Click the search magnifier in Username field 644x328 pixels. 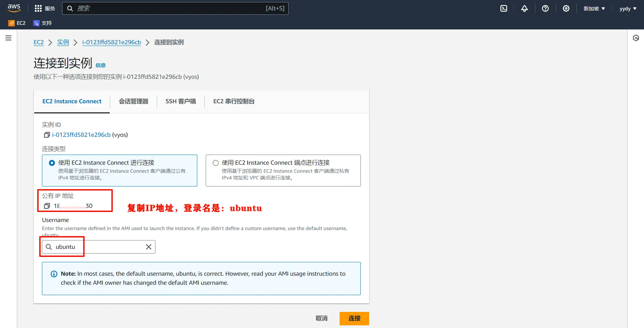click(x=49, y=247)
